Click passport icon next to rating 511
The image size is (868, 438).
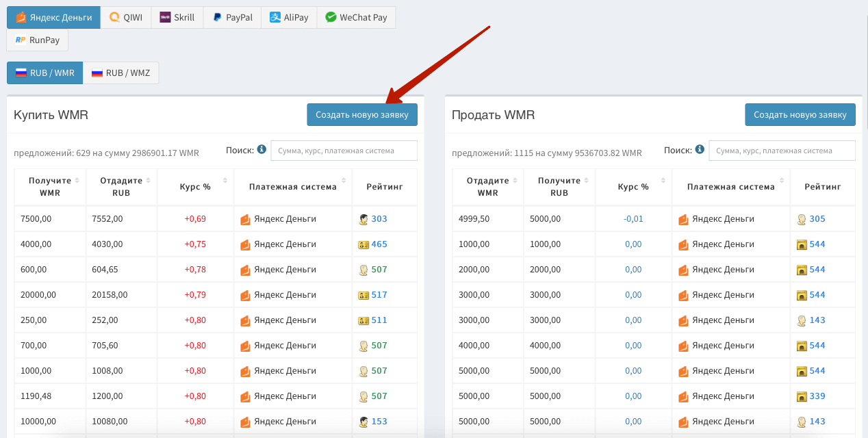pyautogui.click(x=363, y=320)
